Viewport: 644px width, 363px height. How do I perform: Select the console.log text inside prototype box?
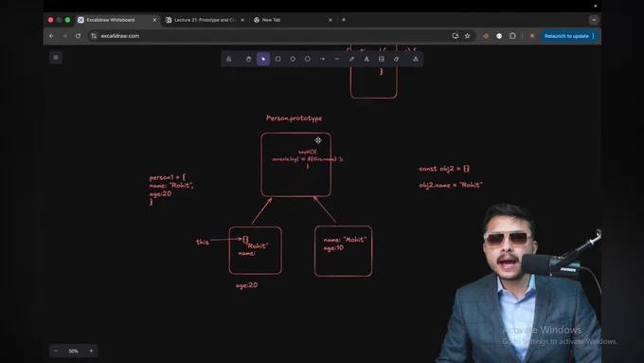307,159
